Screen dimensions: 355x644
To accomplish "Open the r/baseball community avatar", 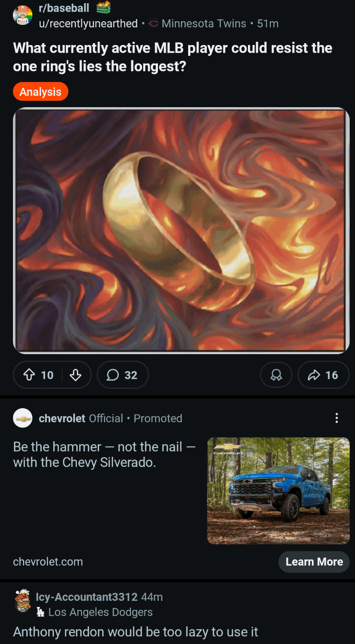I will click(22, 15).
